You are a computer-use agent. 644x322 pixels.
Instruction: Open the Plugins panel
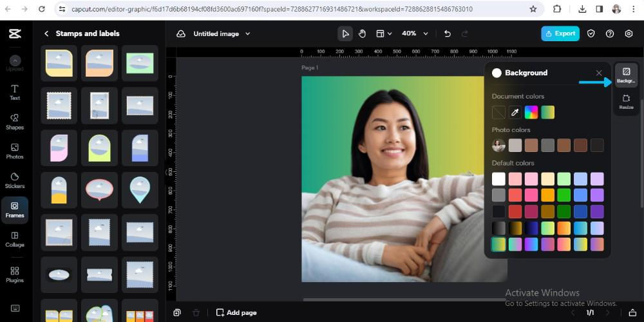pyautogui.click(x=15, y=275)
